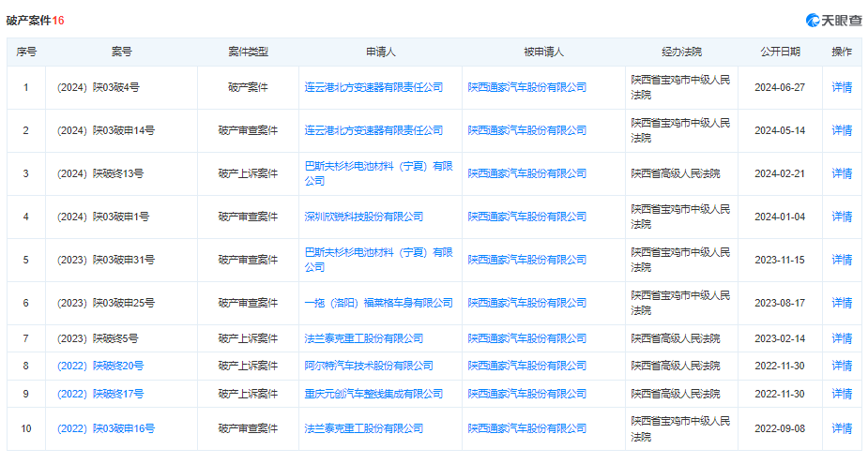868x464 pixels.
Task: Open applicant 阿尔特汽车技术股份有限公司
Action: coord(369,367)
